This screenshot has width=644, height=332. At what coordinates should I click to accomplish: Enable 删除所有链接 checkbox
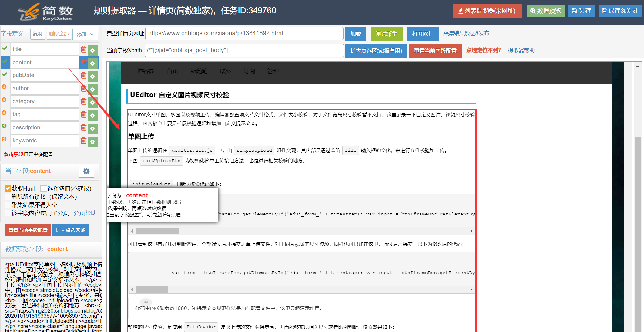8,197
